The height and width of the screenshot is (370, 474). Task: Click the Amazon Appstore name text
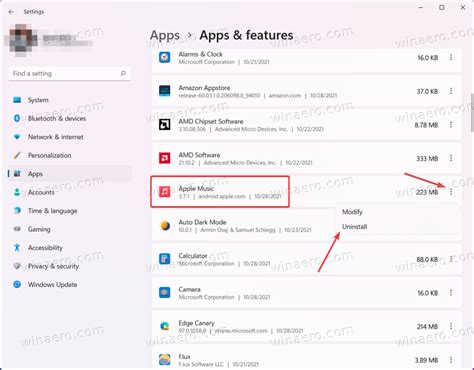click(204, 88)
